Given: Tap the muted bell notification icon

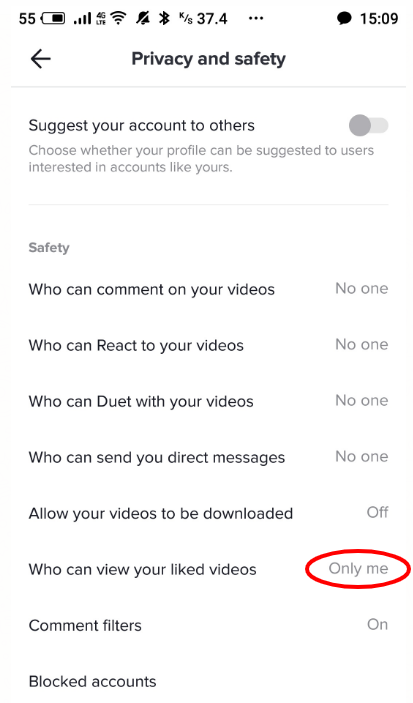Looking at the screenshot, I should tap(144, 18).
